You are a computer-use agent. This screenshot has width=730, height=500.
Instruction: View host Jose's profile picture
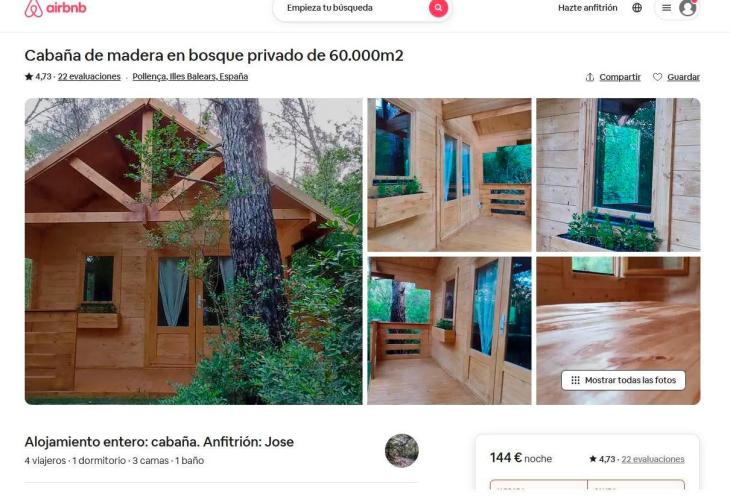coord(401,451)
